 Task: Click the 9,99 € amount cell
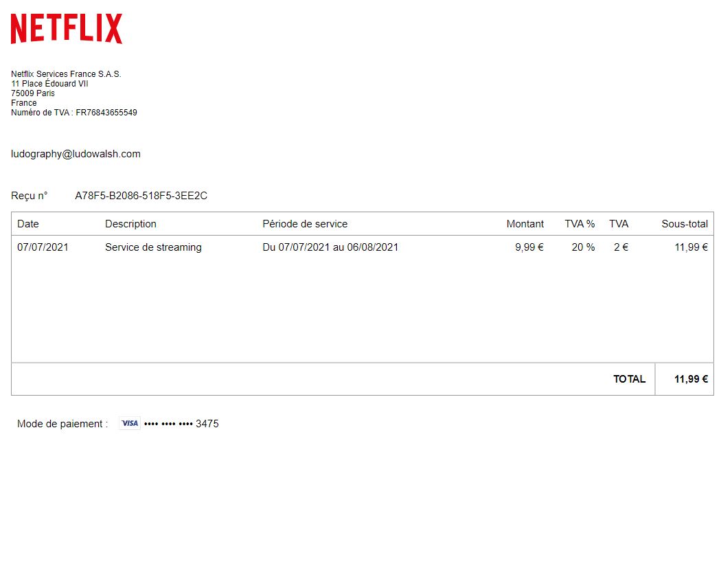(x=529, y=247)
